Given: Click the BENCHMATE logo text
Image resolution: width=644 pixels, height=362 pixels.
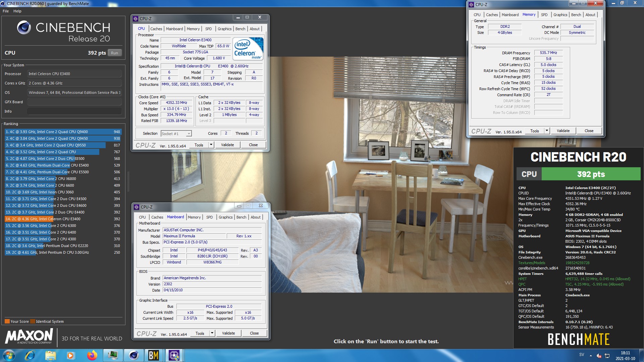Looking at the screenshot, I should click(578, 339).
